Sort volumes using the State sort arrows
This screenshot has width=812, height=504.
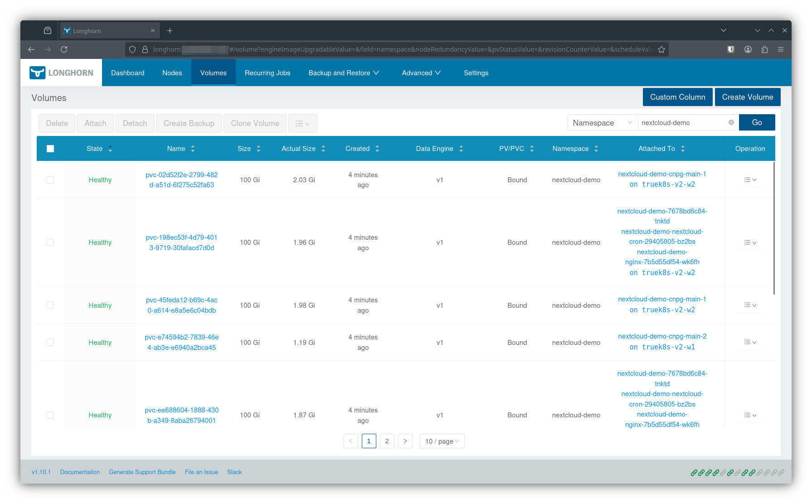(110, 149)
